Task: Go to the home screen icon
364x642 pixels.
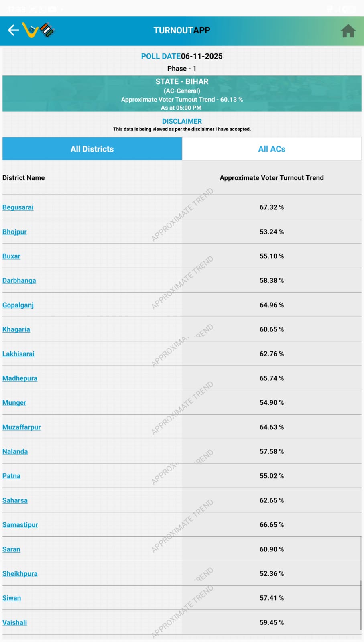Action: [348, 31]
